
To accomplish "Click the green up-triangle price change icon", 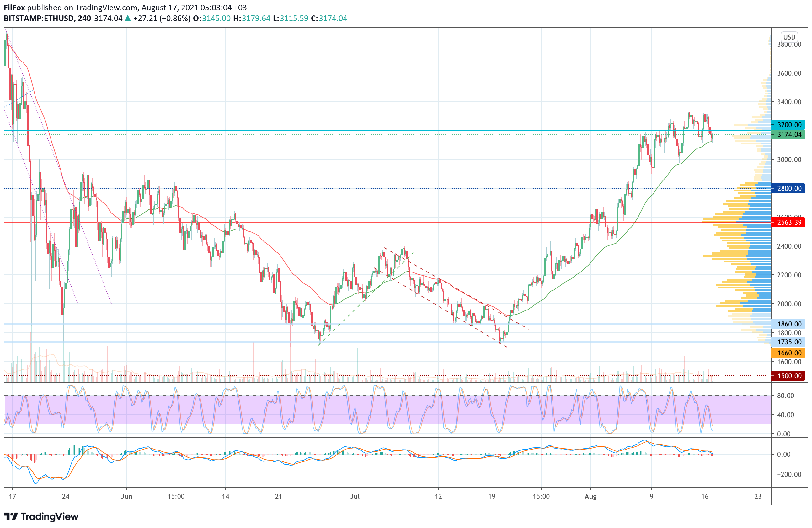I will point(127,19).
